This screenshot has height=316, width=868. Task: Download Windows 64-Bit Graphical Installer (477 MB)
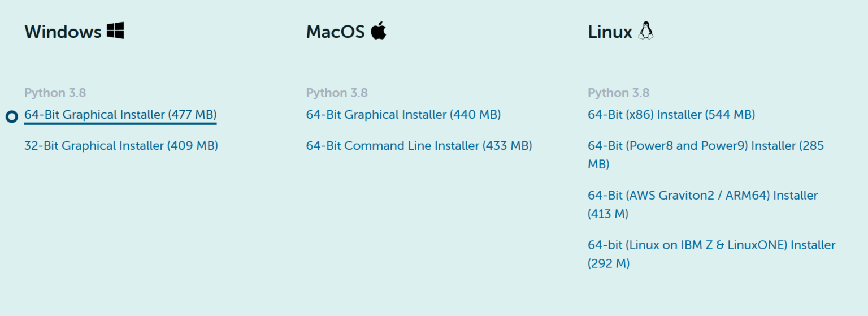tap(120, 115)
